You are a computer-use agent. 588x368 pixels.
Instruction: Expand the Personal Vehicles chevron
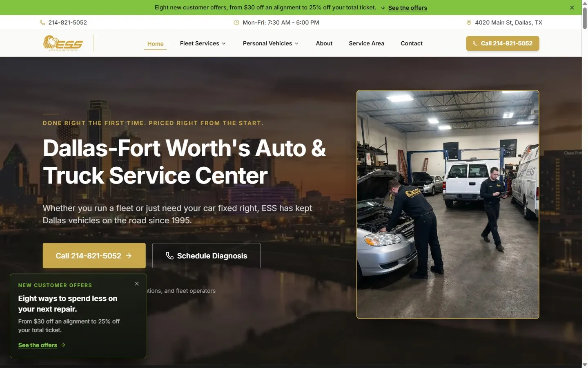pos(296,43)
